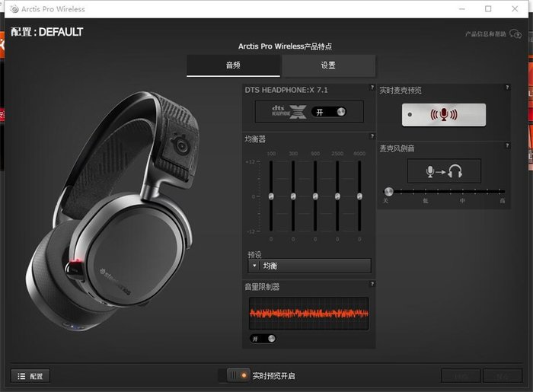Click the last greyed button at bottom right

(x=503, y=376)
